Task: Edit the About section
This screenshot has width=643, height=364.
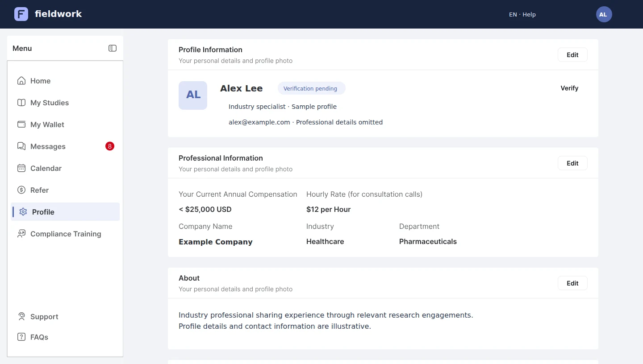Action: 572,283
